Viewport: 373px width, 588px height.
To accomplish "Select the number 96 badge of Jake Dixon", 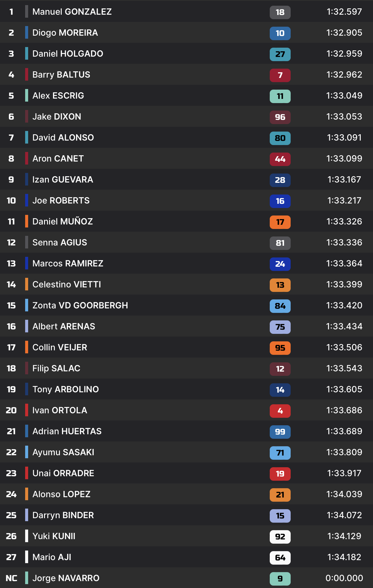I will [280, 117].
